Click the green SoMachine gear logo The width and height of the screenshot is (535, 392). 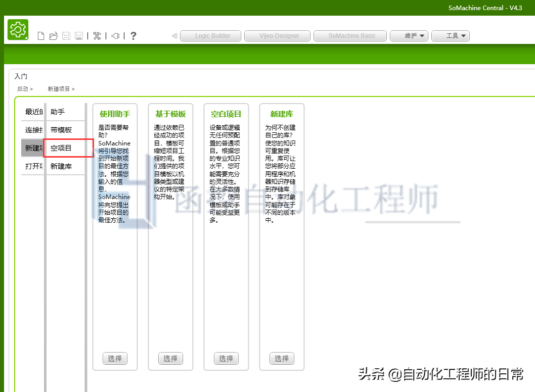point(18,30)
